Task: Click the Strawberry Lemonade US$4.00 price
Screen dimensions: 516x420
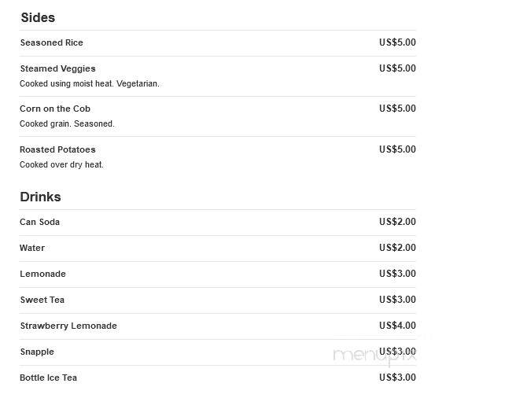Action: pyautogui.click(x=397, y=326)
